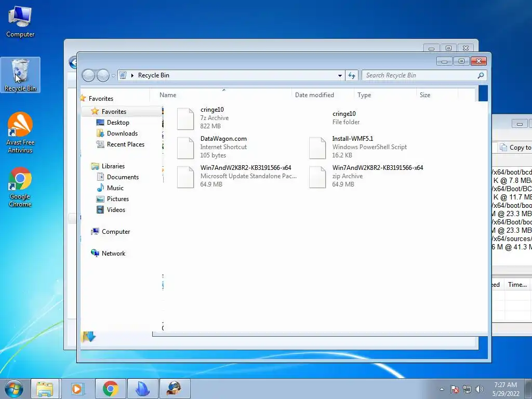The width and height of the screenshot is (532, 399).
Task: Open recent pages dropdown next to Forward button
Action: pyautogui.click(x=113, y=76)
